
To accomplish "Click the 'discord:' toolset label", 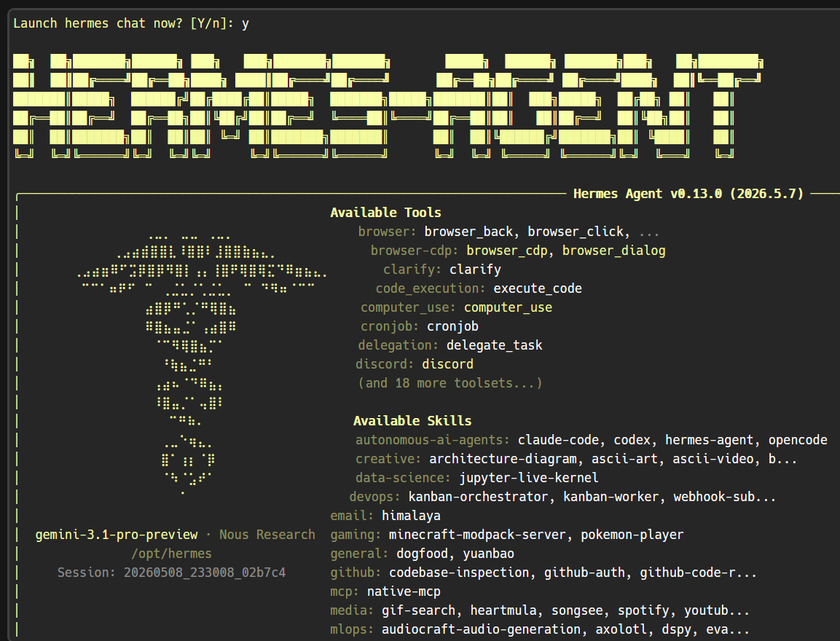I will [384, 364].
